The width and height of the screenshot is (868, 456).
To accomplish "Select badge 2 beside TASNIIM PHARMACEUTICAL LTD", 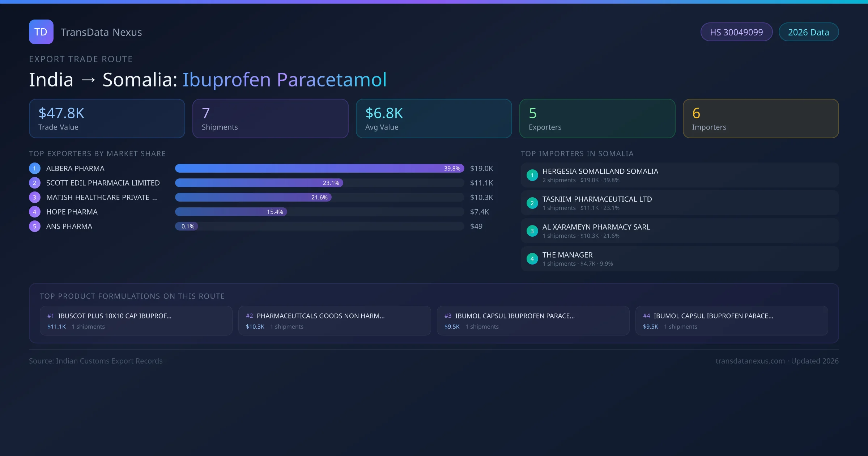I will point(532,203).
